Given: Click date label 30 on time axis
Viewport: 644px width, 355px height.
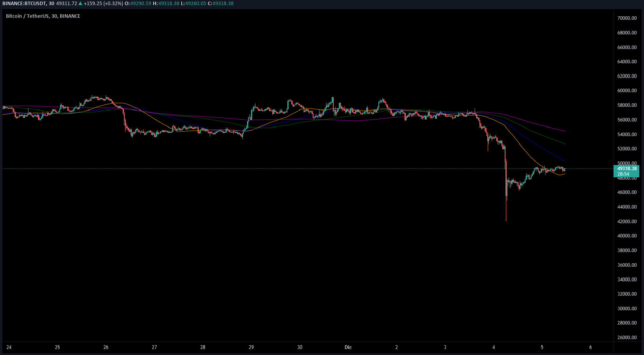Looking at the screenshot, I should pos(300,347).
